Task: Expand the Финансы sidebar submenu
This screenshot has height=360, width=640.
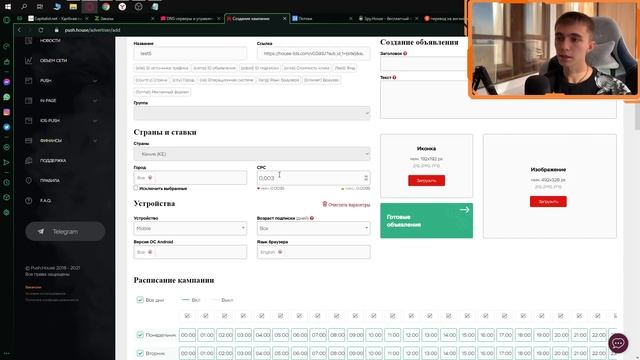Action: click(95, 141)
